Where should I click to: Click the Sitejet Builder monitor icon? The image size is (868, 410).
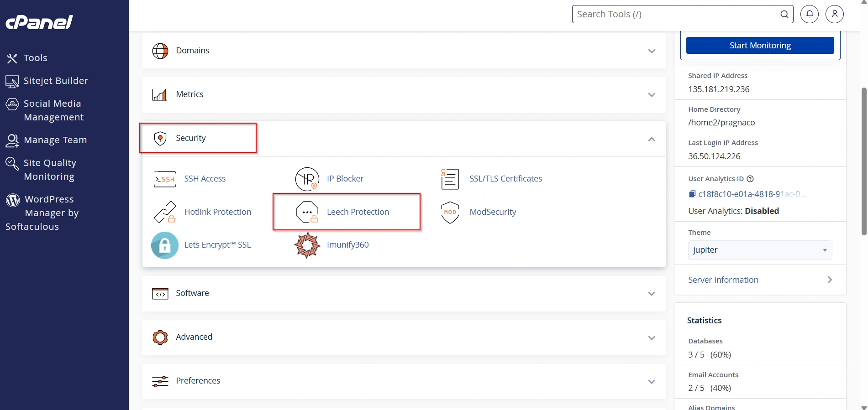[12, 82]
